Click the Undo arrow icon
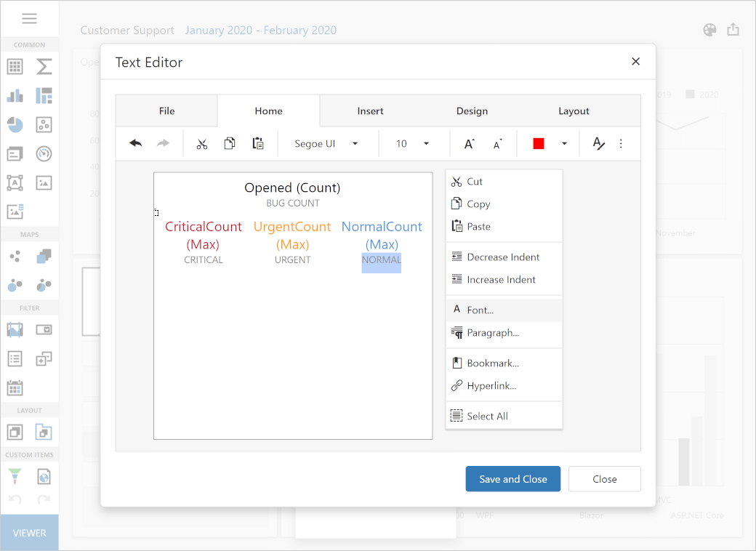 135,143
